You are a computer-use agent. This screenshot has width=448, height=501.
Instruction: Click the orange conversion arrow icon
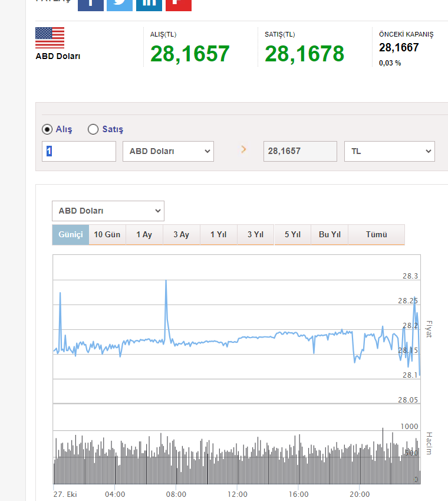coord(243,149)
